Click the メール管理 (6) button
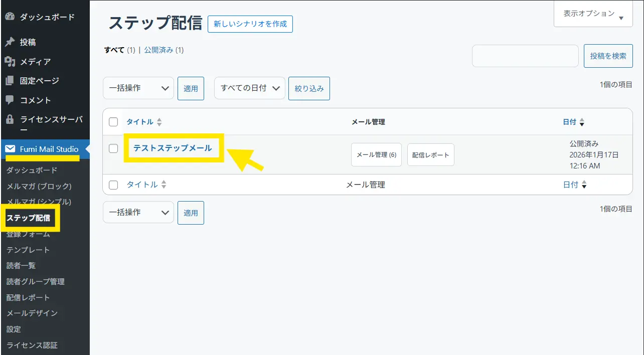Viewport: 644px width, 355px height. coord(376,155)
